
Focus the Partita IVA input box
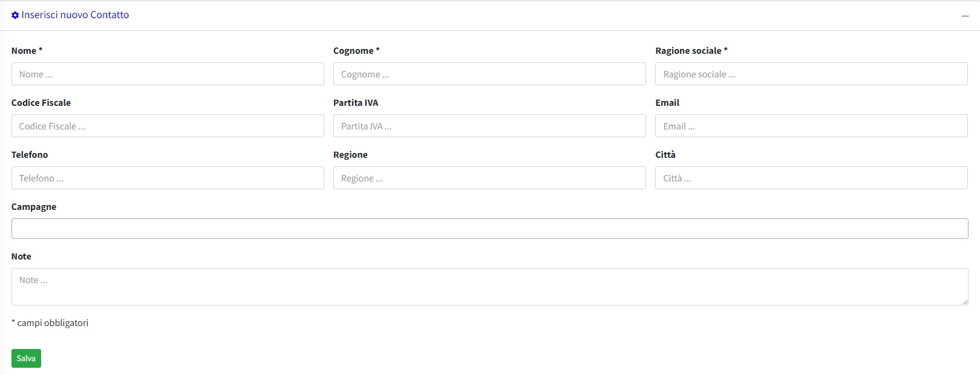(x=489, y=126)
